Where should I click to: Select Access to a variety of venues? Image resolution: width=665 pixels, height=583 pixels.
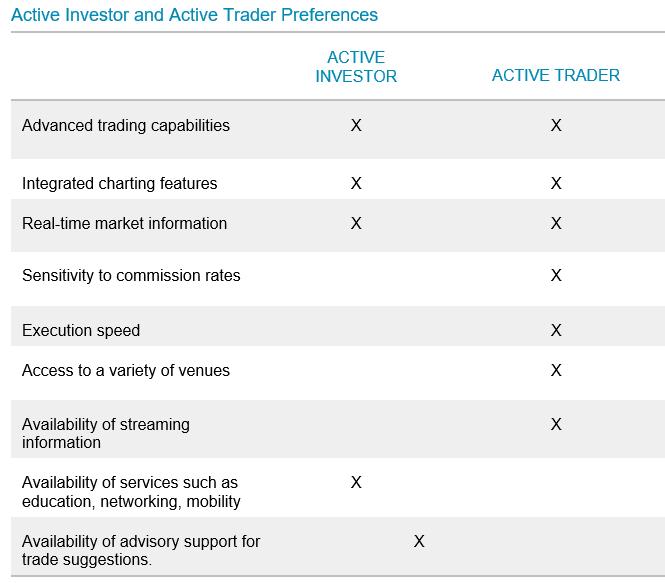pos(126,371)
